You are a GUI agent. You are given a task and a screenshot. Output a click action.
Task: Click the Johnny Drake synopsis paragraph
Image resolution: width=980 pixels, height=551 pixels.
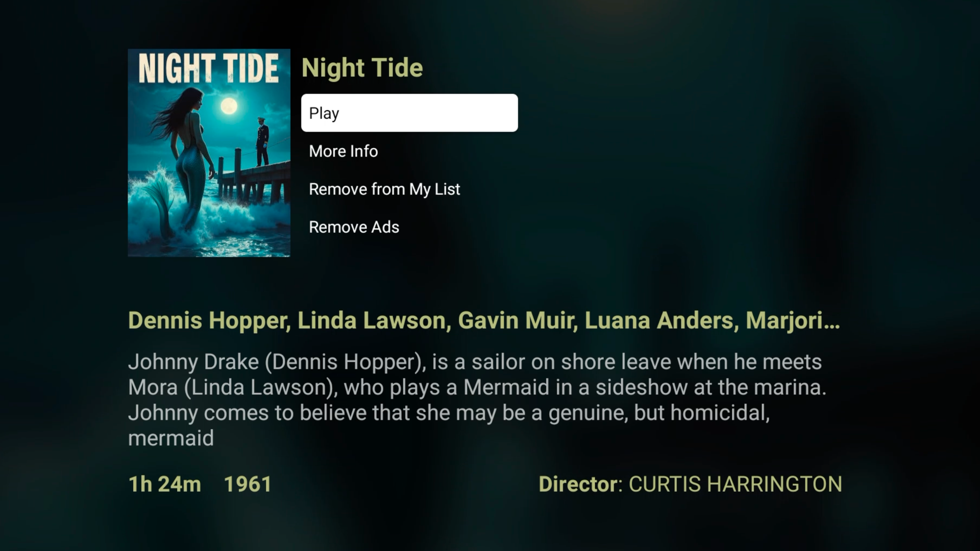[x=477, y=399]
